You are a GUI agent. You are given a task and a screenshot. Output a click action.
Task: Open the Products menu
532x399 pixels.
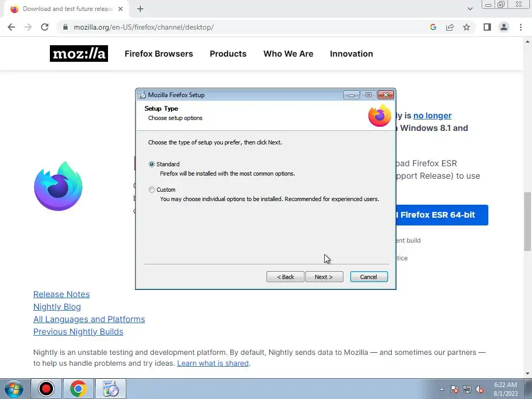(228, 54)
